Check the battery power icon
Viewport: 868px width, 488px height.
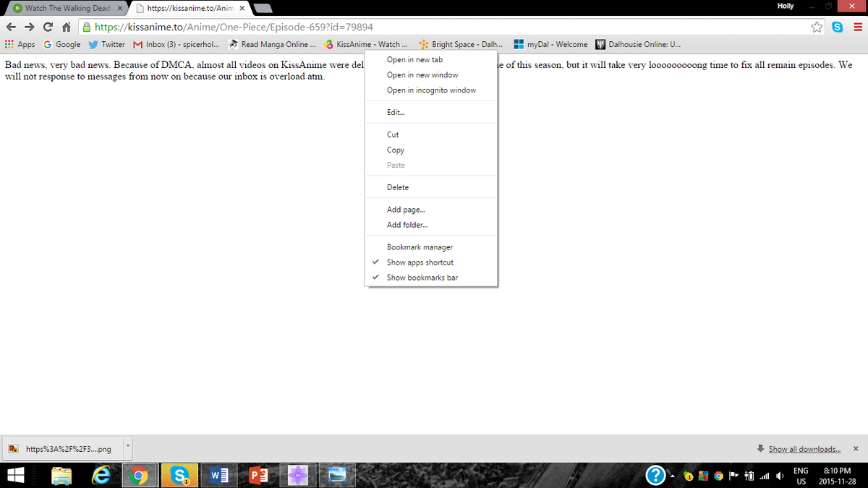(x=749, y=476)
